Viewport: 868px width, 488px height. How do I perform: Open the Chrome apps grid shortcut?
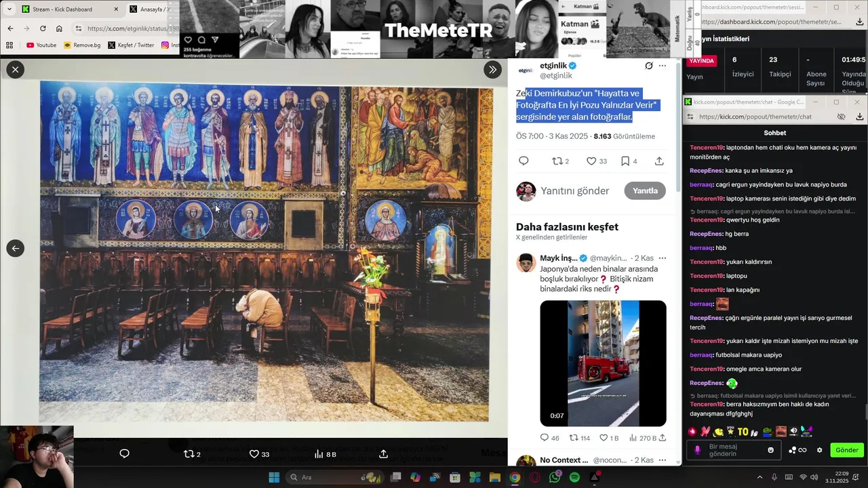[9, 45]
